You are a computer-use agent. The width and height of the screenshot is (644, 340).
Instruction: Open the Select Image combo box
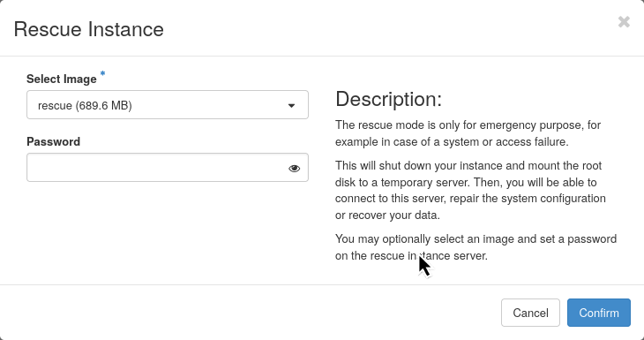click(168, 105)
